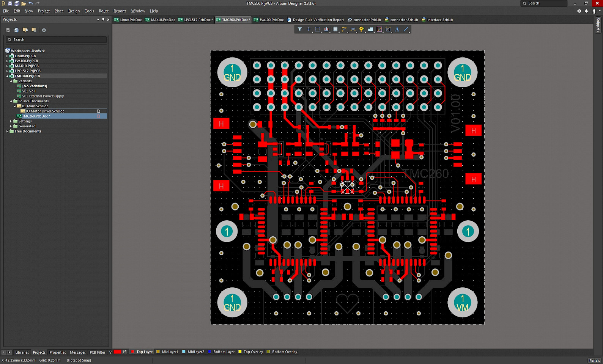Click the top-right global Search box
This screenshot has height=364, width=603.
pyautogui.click(x=544, y=3)
